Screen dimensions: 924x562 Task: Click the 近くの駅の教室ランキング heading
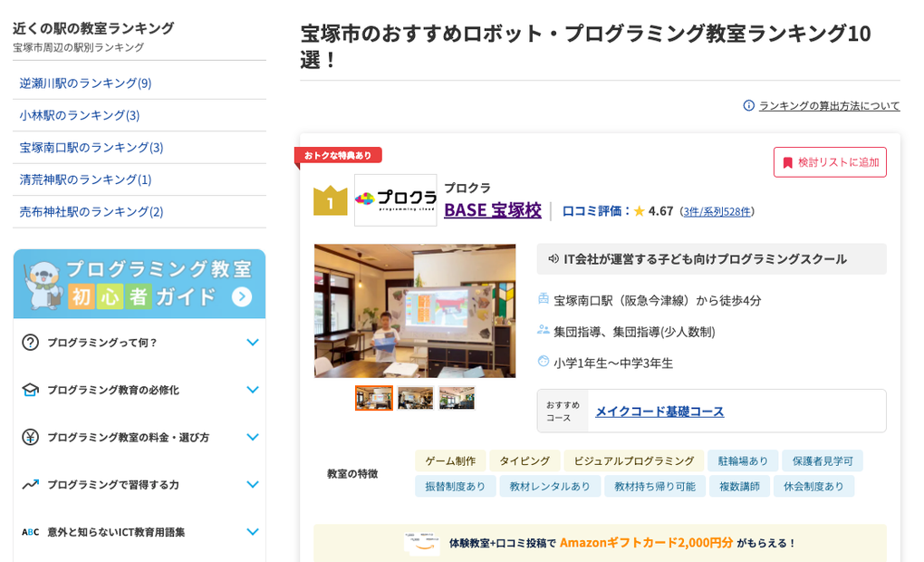93,28
